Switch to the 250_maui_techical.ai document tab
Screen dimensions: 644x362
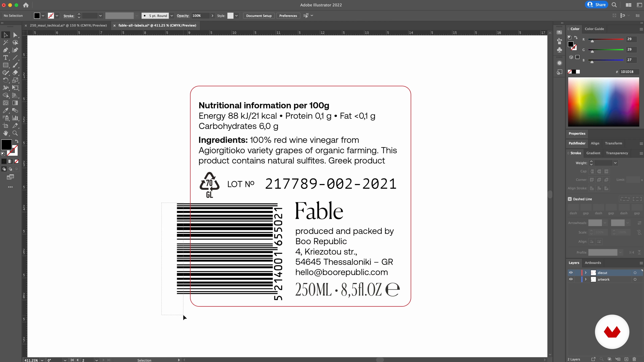pos(68,25)
